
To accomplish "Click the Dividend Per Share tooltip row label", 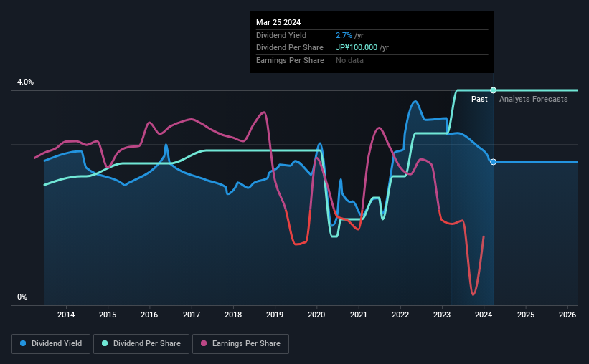I will click(x=290, y=48).
